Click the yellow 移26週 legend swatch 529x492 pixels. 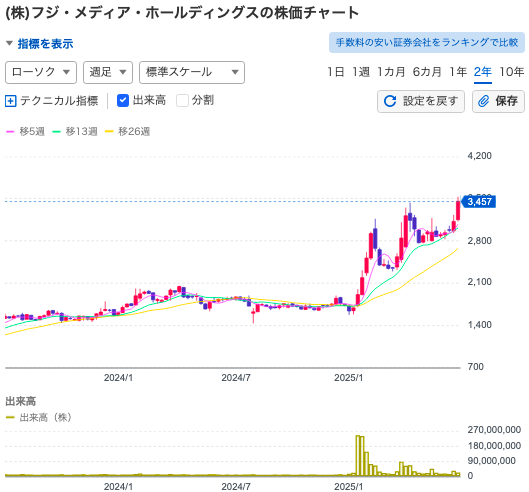pos(109,132)
